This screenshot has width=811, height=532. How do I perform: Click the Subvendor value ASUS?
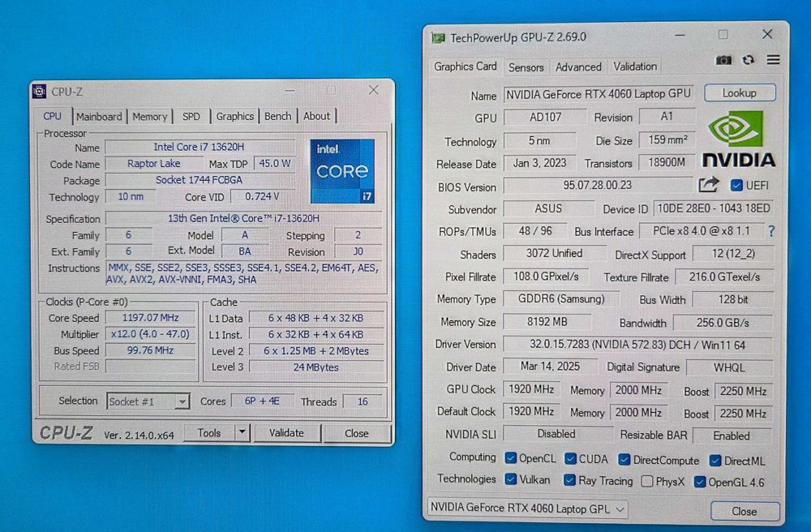coord(548,208)
